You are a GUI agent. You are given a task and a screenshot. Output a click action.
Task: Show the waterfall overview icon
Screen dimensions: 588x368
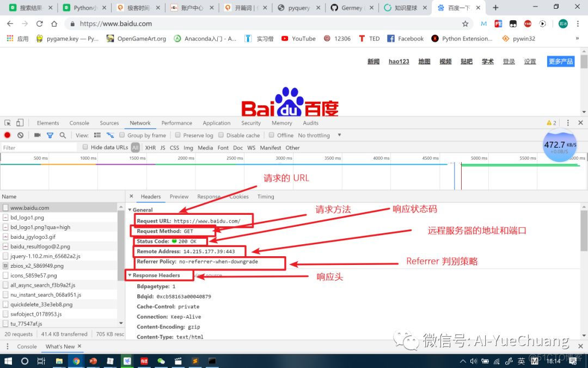(x=110, y=135)
